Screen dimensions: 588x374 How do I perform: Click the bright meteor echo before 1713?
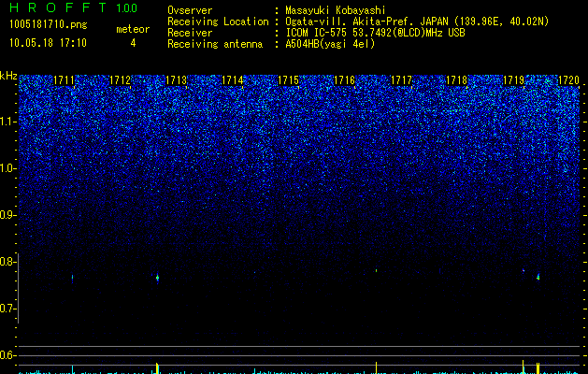157,278
